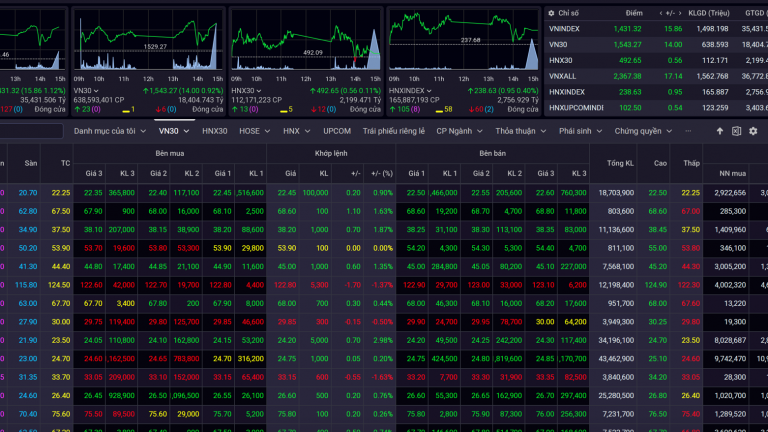Click percent change -1.63% cell
Viewport: 768px width, 432px height.
[x=381, y=377]
